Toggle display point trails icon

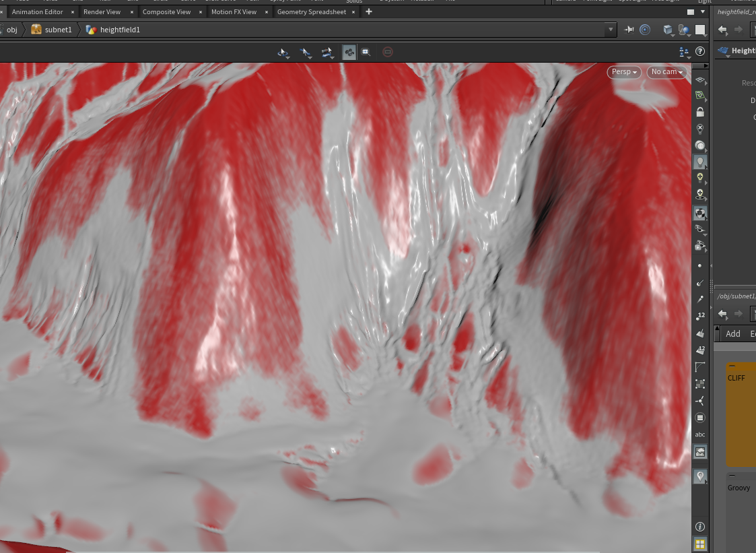point(700,299)
